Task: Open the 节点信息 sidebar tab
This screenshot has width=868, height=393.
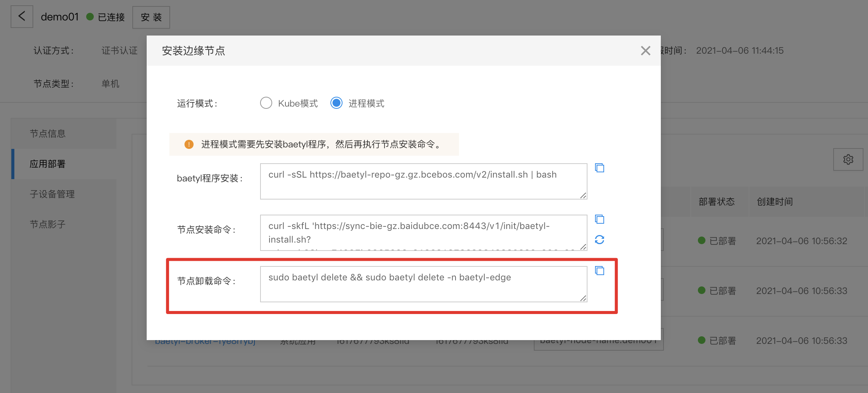Action: point(64,133)
